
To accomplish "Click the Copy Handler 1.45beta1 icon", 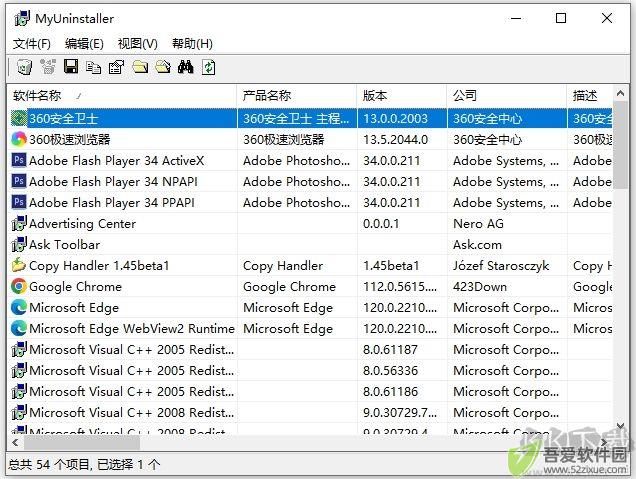I will point(19,265).
